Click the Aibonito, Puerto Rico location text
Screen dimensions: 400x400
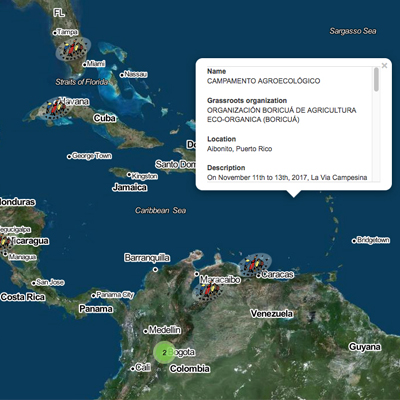(x=239, y=149)
